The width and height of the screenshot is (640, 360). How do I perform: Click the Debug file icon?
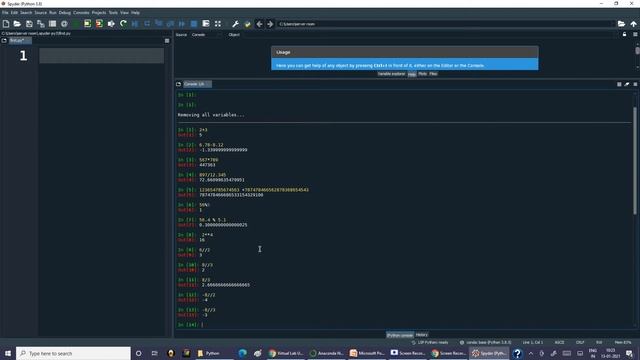tap(135, 24)
